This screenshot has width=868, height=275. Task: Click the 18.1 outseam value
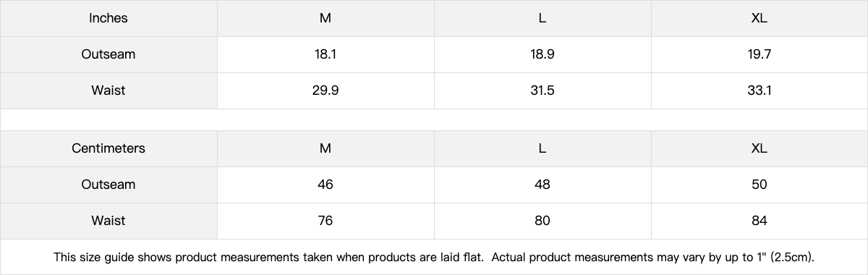point(325,54)
